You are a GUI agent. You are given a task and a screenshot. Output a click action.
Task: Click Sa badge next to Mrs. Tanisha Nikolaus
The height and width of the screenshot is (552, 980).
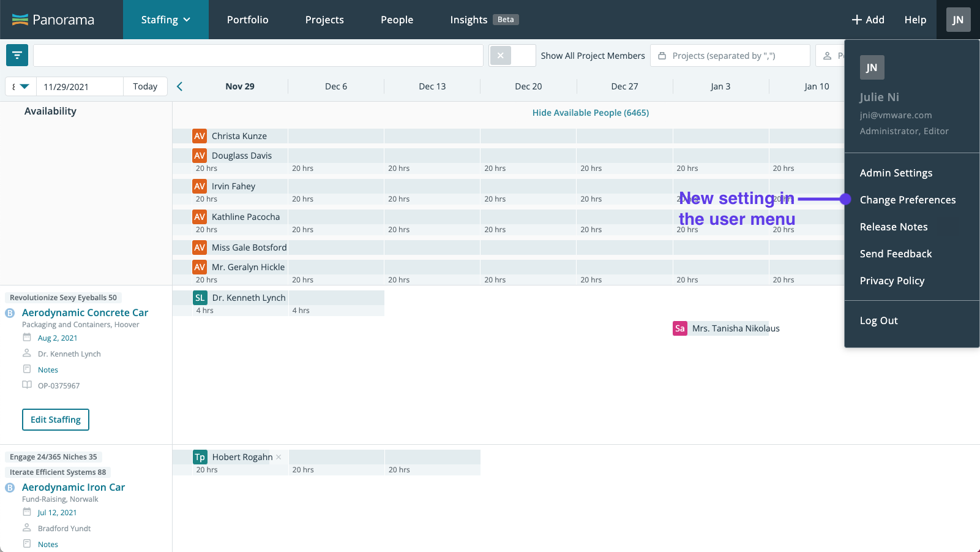(680, 328)
